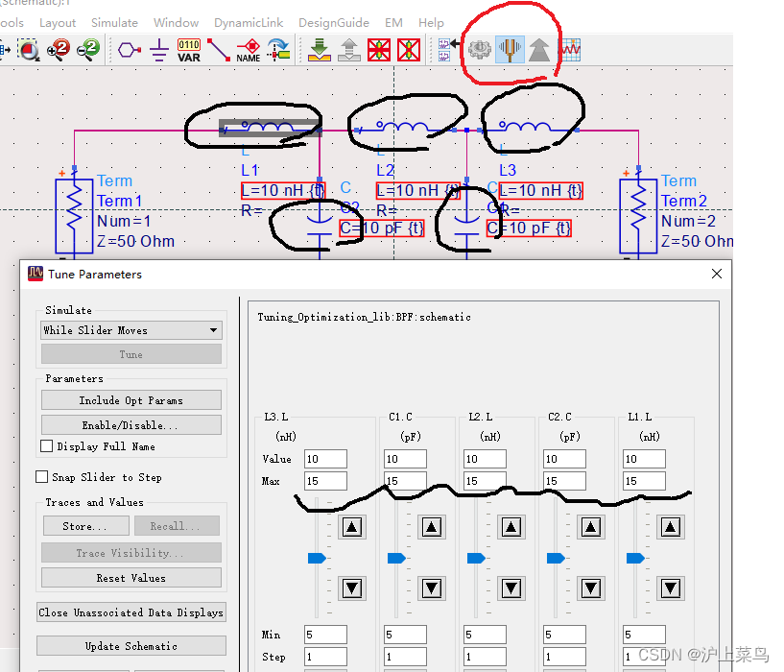Open the Data Display waveform icon
This screenshot has width=784, height=672.
pyautogui.click(x=570, y=49)
